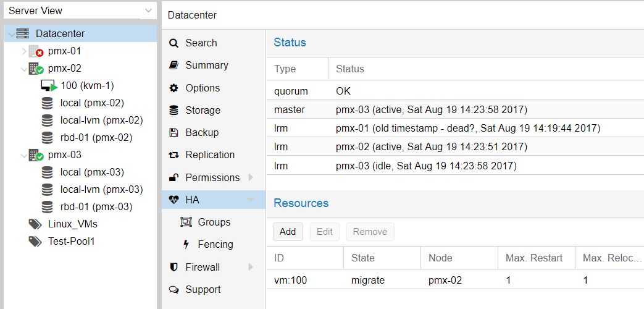Click the HA heartbeat icon in the menu

click(174, 200)
